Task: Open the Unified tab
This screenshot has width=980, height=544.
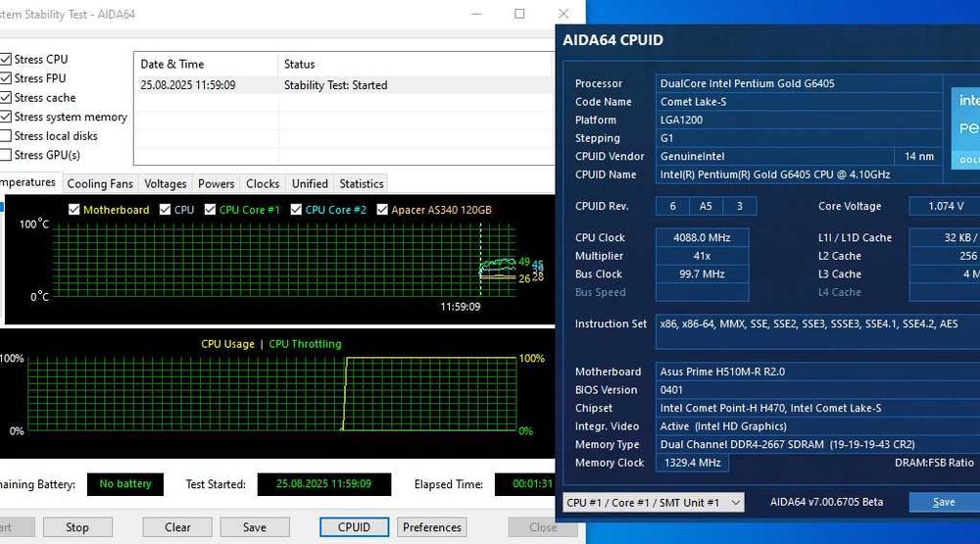Action: coord(310,184)
